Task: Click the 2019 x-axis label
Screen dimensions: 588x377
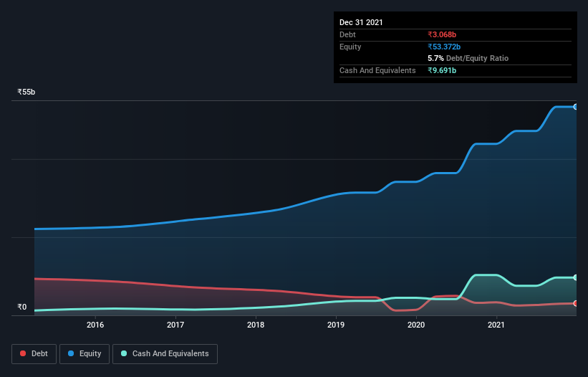Action: coord(336,325)
